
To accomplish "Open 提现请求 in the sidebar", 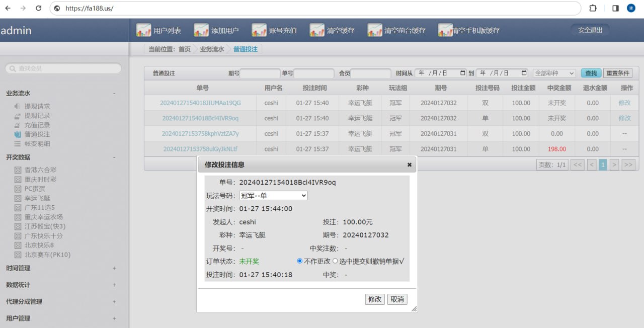I will pos(37,107).
